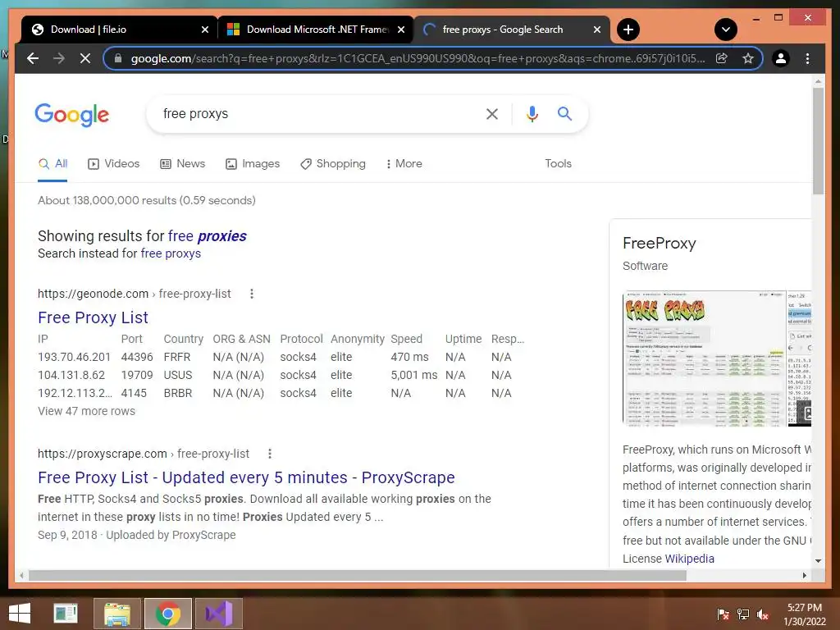Viewport: 840px width, 630px height.
Task: Click the FreeProxy knowledge panel title
Action: pyautogui.click(x=659, y=243)
